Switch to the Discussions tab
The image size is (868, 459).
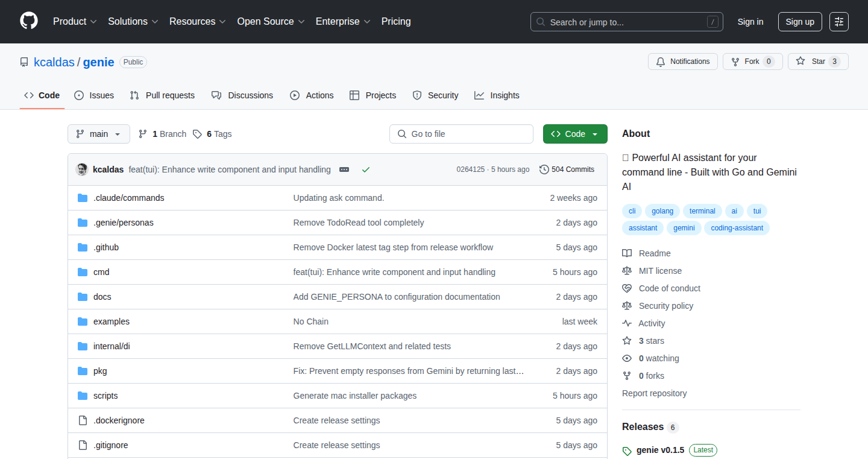click(x=242, y=95)
